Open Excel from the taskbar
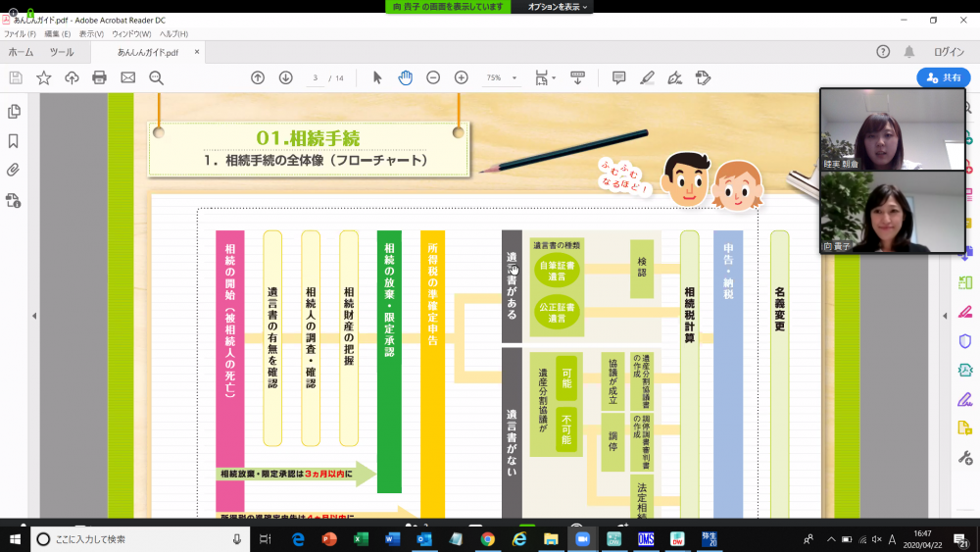Viewport: 980px width, 552px height. 362,539
